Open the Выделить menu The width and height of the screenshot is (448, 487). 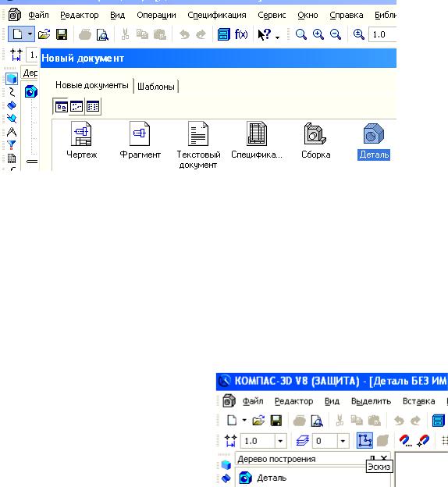click(x=371, y=401)
